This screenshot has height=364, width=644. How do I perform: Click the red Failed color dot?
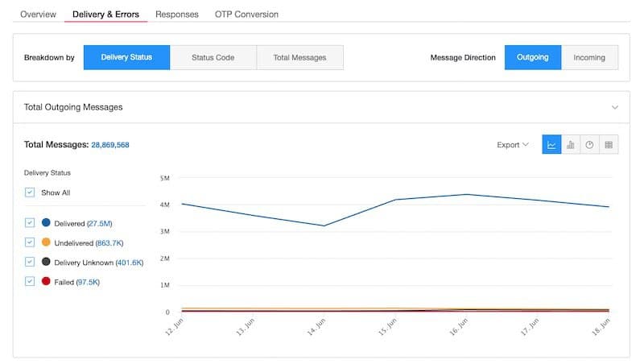pyautogui.click(x=46, y=281)
